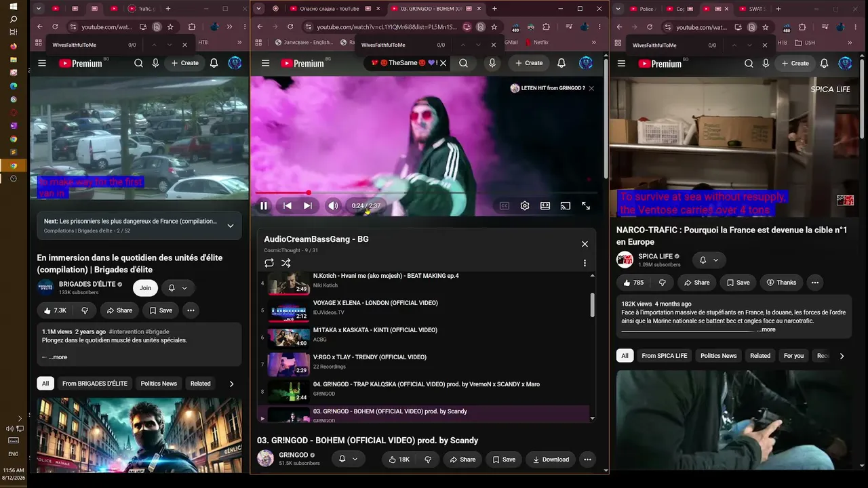Switch to the Опасно сладка YouTube tab
The width and height of the screenshot is (868, 488).
(330, 9)
